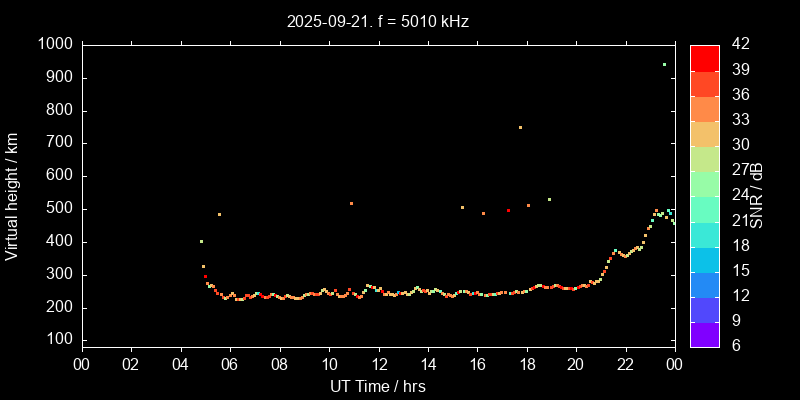
Task: Select the purple 6–9 dB colorbar segment
Action: click(704, 334)
